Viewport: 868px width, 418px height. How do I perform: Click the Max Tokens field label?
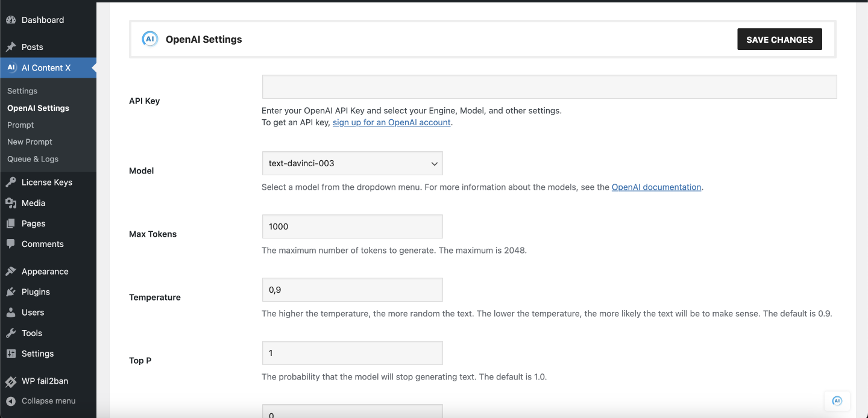(x=153, y=234)
